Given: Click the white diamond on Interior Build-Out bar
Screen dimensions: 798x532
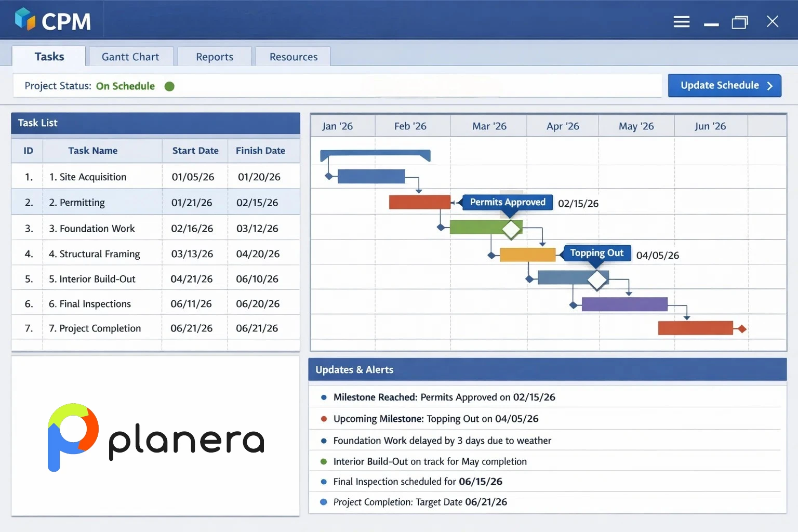Looking at the screenshot, I should tap(597, 280).
